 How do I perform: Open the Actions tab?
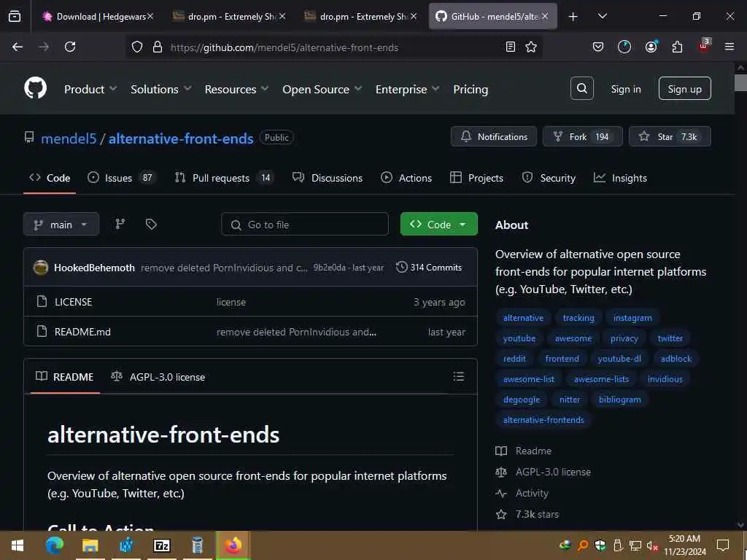click(406, 178)
